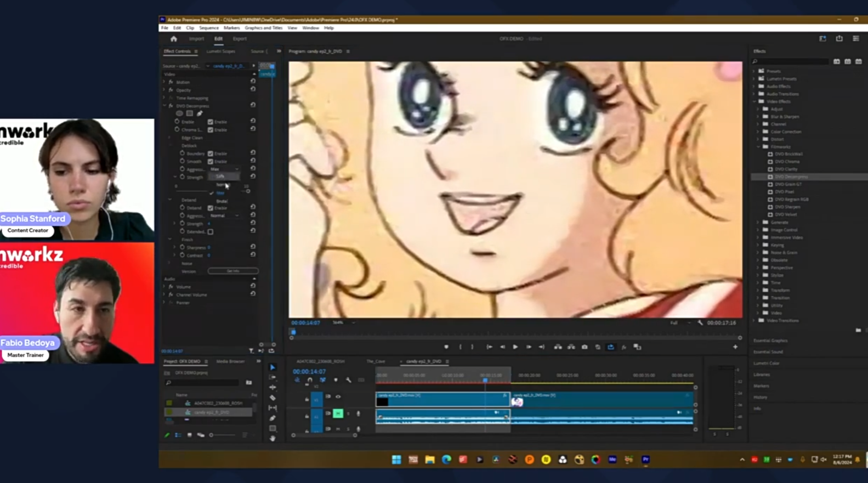868x483 pixels.
Task: Click Export Frame camera icon
Action: [x=585, y=347]
